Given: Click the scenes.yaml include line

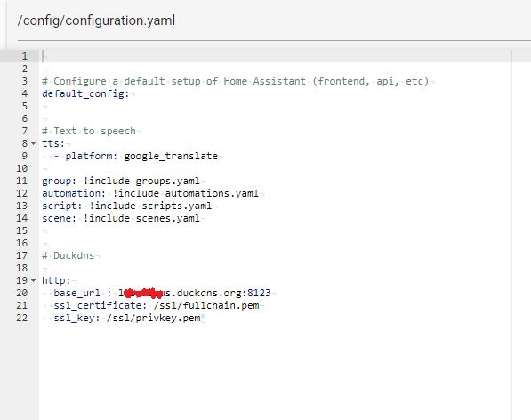Looking at the screenshot, I should (121, 218).
